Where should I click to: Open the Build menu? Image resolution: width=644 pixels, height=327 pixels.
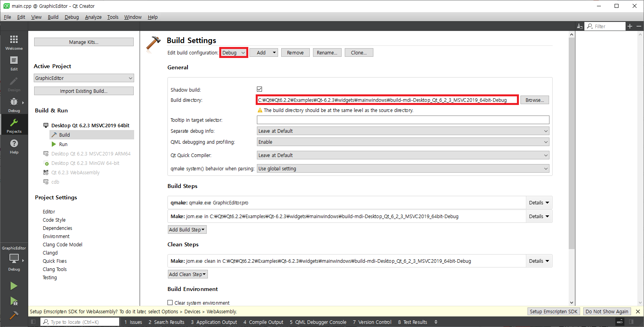pyautogui.click(x=53, y=17)
